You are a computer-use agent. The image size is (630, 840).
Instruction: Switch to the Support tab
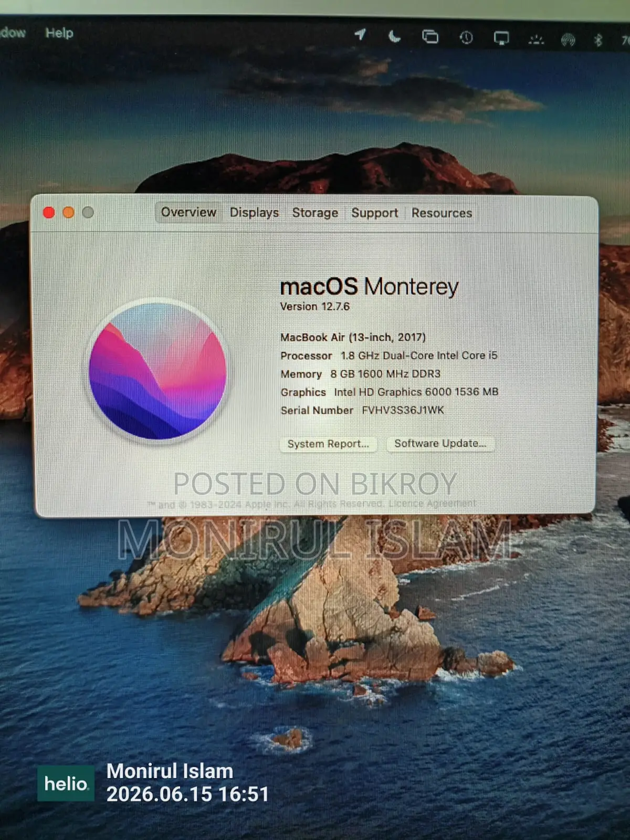[375, 213]
